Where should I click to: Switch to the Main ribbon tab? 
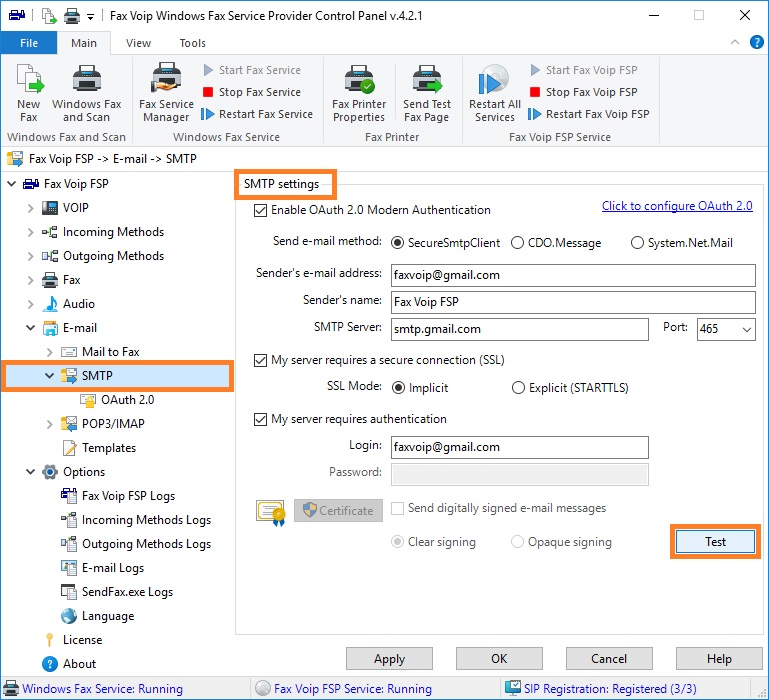point(84,43)
